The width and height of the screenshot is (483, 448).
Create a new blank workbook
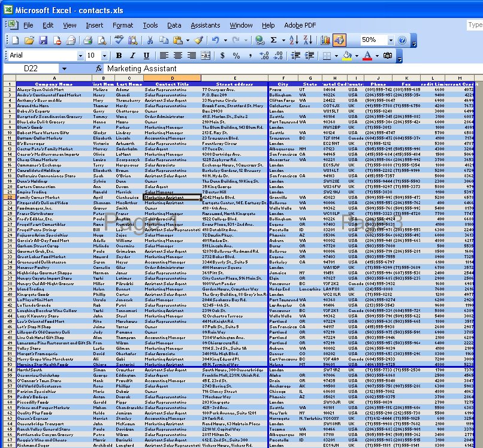tap(15, 40)
